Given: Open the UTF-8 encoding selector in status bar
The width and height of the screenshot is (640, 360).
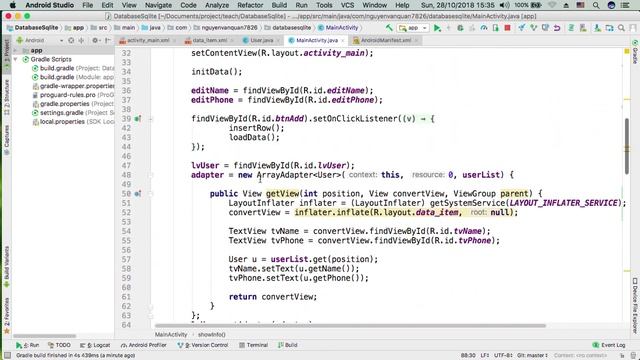Looking at the screenshot, I should pos(503,356).
